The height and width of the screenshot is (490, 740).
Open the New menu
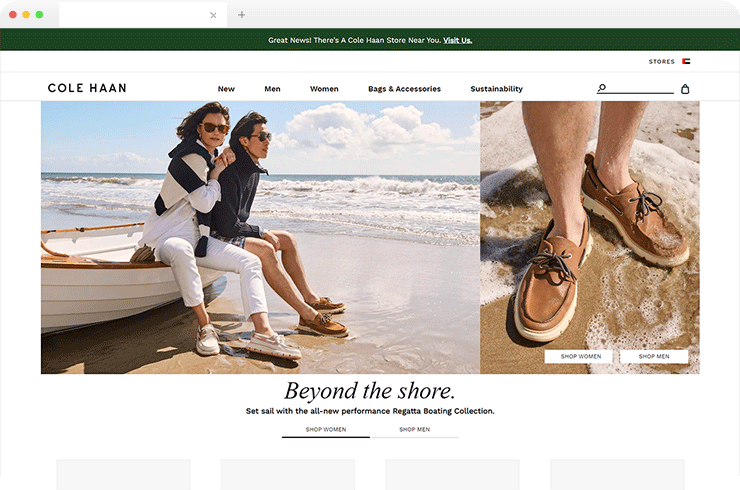(226, 89)
